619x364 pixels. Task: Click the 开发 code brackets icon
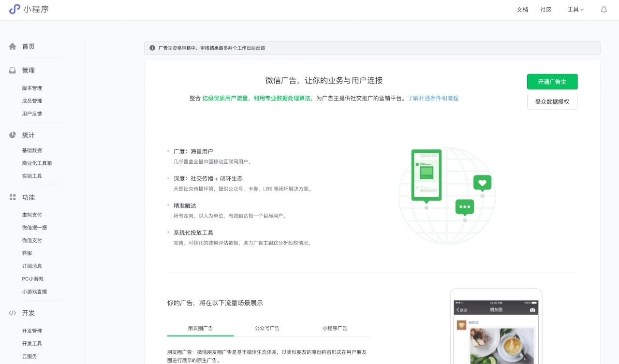(x=13, y=313)
